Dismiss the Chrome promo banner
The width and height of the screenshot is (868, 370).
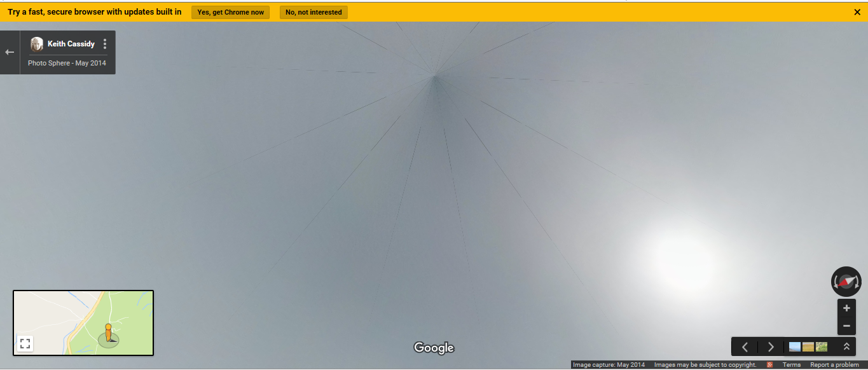[x=857, y=12]
